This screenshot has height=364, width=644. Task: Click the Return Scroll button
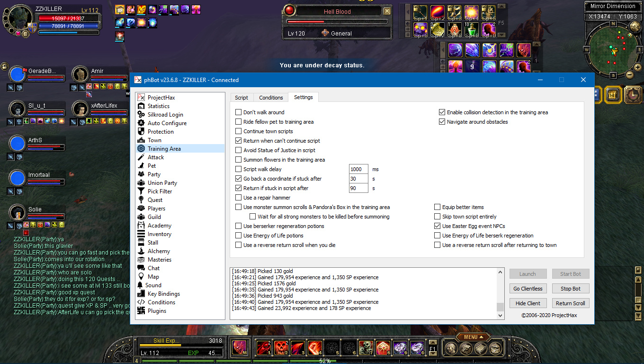coord(570,303)
